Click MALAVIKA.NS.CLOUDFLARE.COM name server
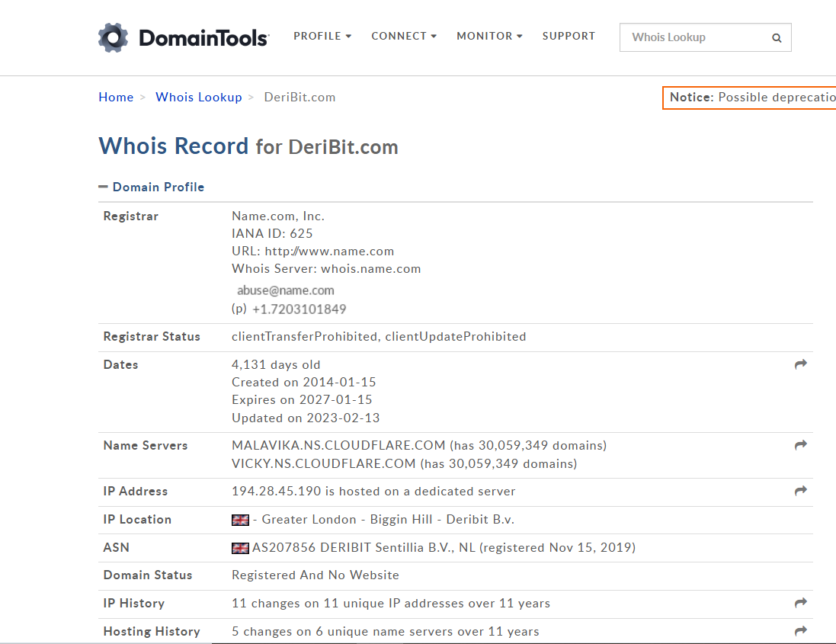This screenshot has width=836, height=644. click(338, 445)
